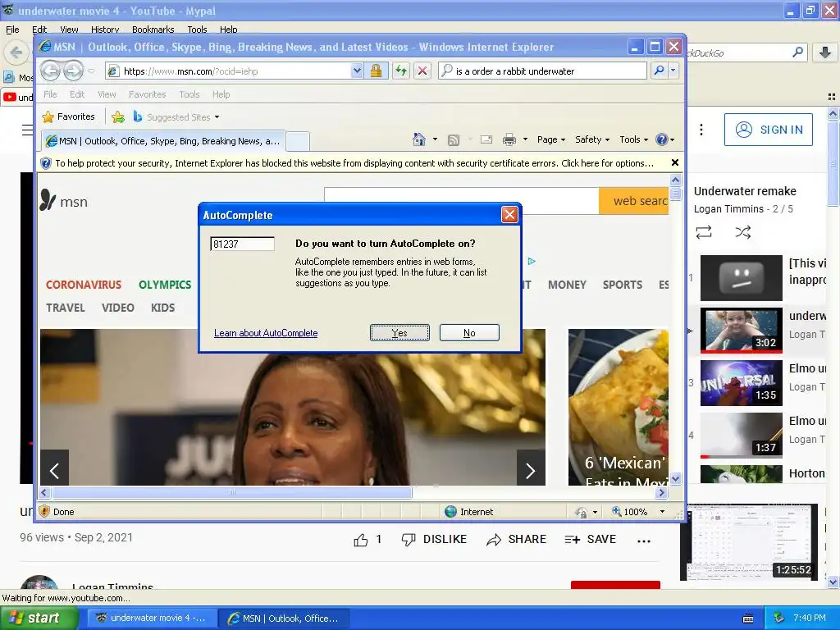Click Add to Favorites Bar star icon
The width and height of the screenshot is (840, 630).
118,116
